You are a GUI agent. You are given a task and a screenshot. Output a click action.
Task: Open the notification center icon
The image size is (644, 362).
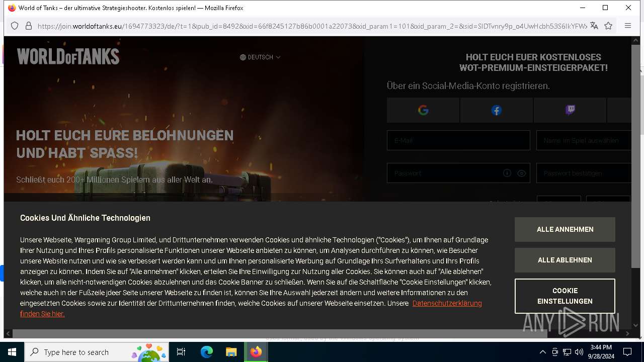tap(627, 352)
